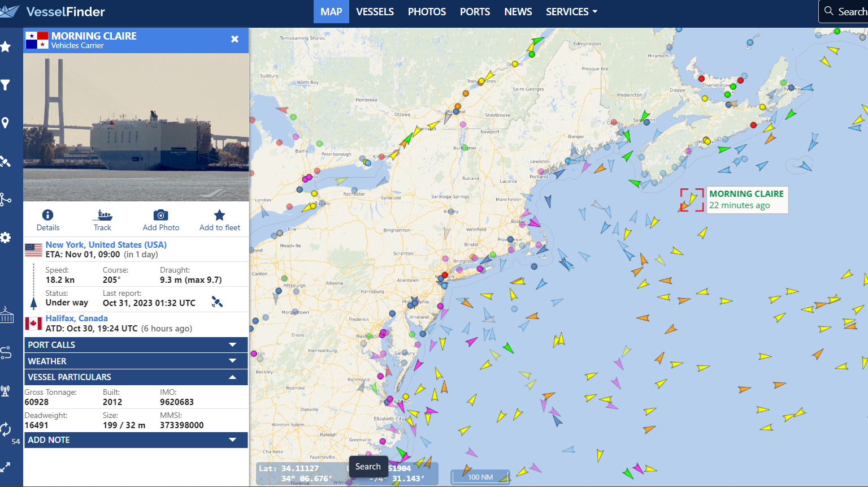The height and width of the screenshot is (487, 868).
Task: Navigate to PORTS
Action: click(x=475, y=12)
